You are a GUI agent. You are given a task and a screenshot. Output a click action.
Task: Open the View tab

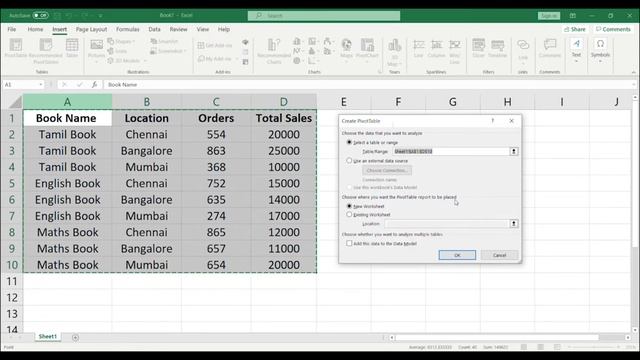(202, 29)
